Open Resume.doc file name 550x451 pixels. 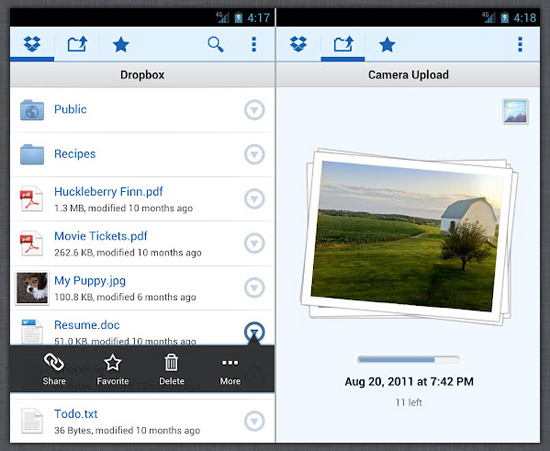[x=87, y=325]
